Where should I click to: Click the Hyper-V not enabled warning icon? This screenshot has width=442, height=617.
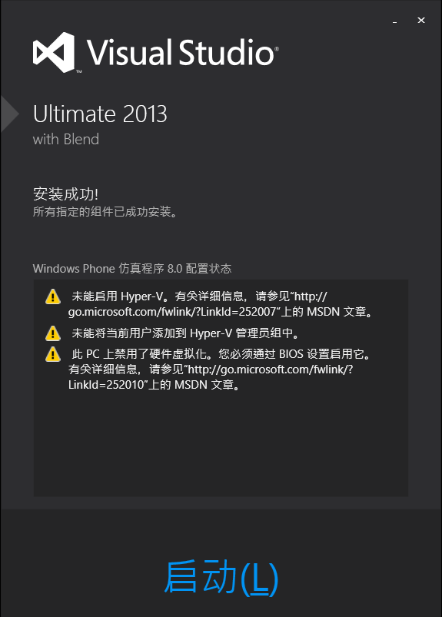tap(53, 297)
